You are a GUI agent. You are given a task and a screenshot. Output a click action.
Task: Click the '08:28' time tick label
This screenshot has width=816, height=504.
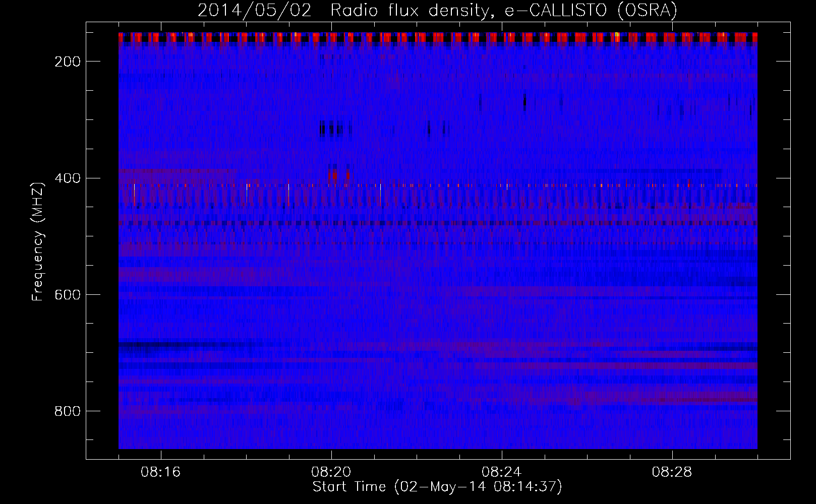click(672, 472)
